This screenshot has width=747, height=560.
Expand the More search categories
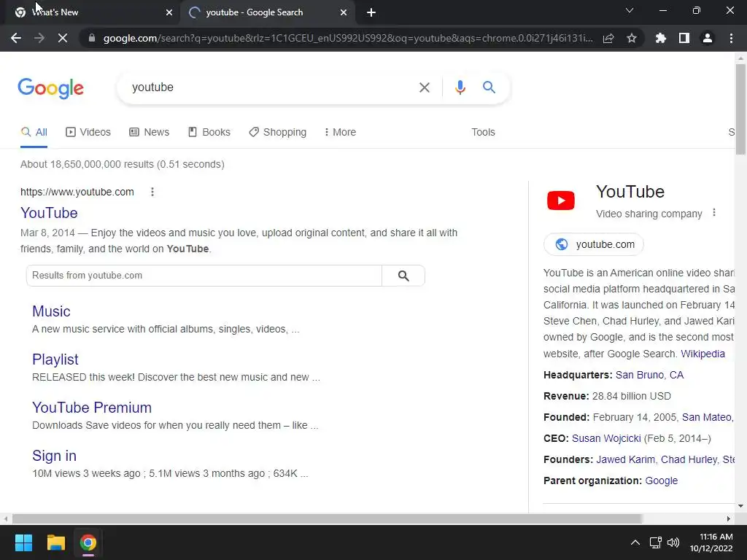point(340,133)
